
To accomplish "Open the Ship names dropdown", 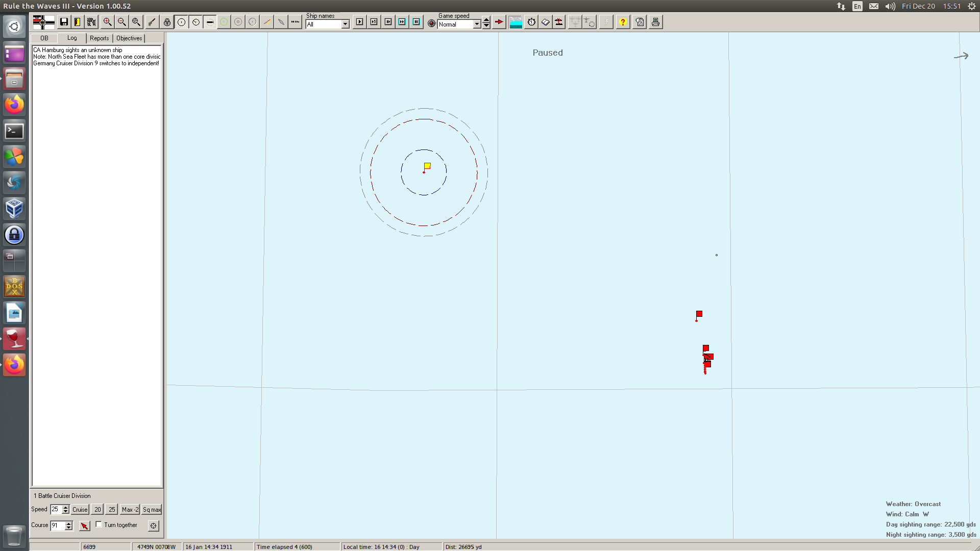I will click(x=345, y=24).
